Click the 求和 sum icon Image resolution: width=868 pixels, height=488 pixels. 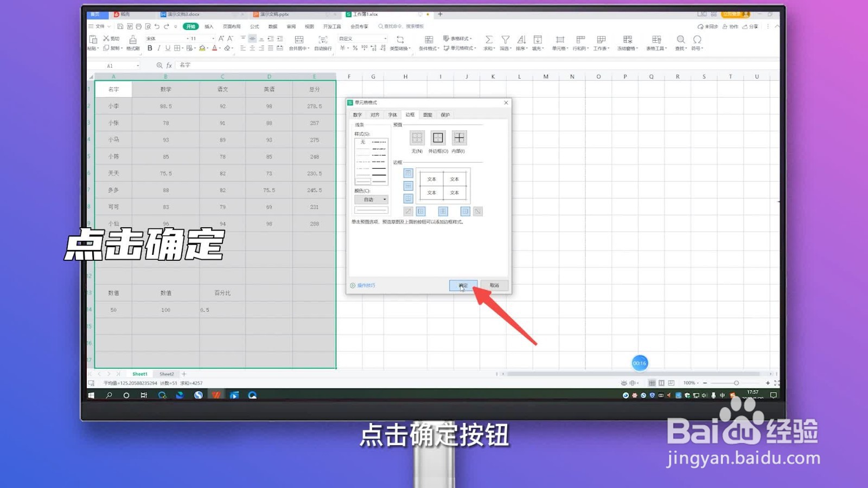click(x=489, y=43)
